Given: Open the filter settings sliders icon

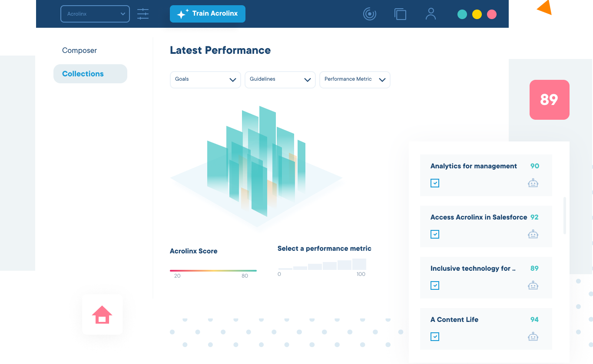Looking at the screenshot, I should (x=143, y=13).
